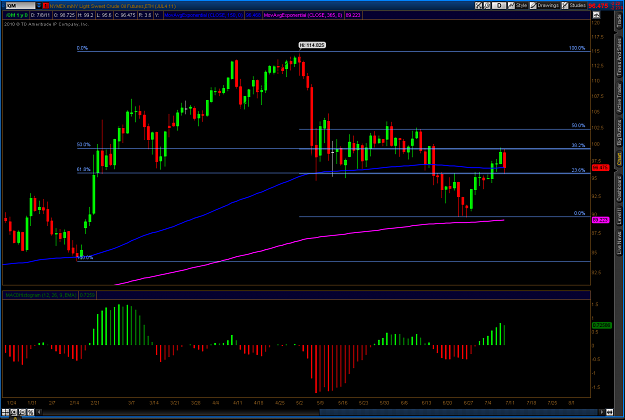Click the 0.7259 MACD value in header
Screen dimensions: 625x420
point(87,295)
